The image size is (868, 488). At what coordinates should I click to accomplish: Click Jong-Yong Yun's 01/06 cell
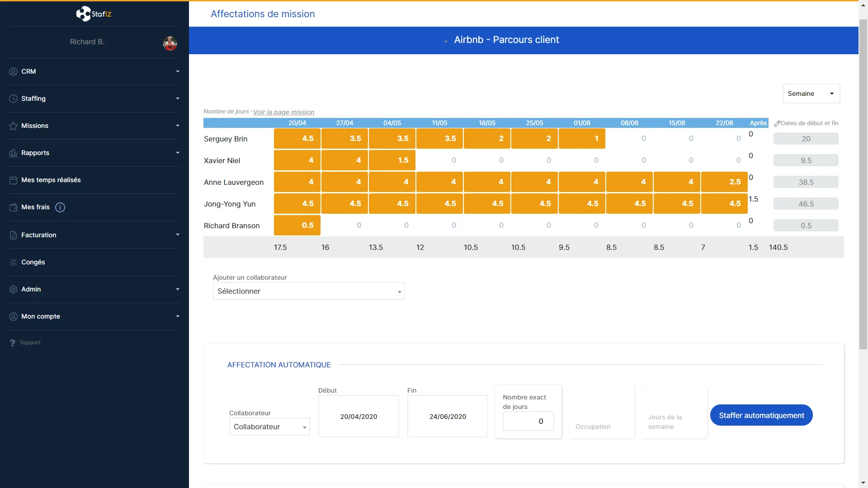[x=582, y=204]
